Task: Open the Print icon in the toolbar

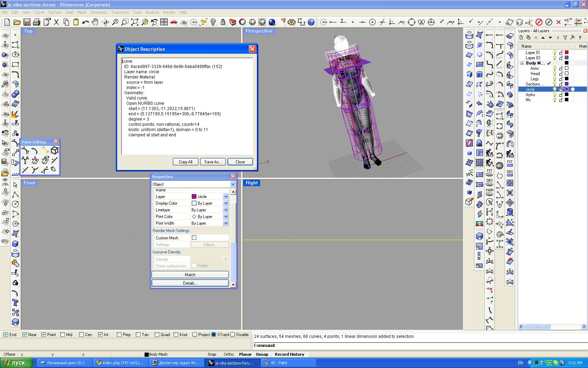Action: pyautogui.click(x=36, y=22)
